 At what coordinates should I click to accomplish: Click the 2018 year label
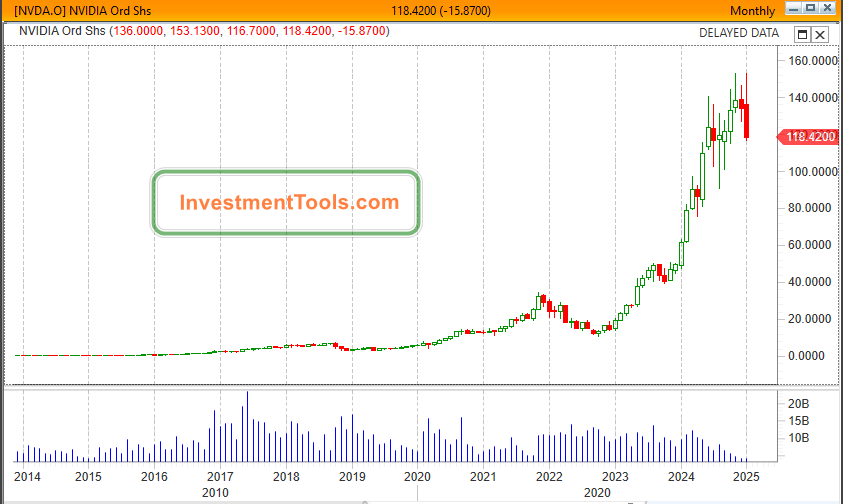[286, 477]
